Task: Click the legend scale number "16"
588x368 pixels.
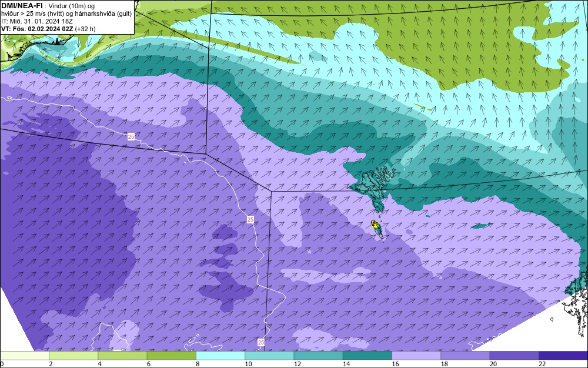Action: click(395, 364)
